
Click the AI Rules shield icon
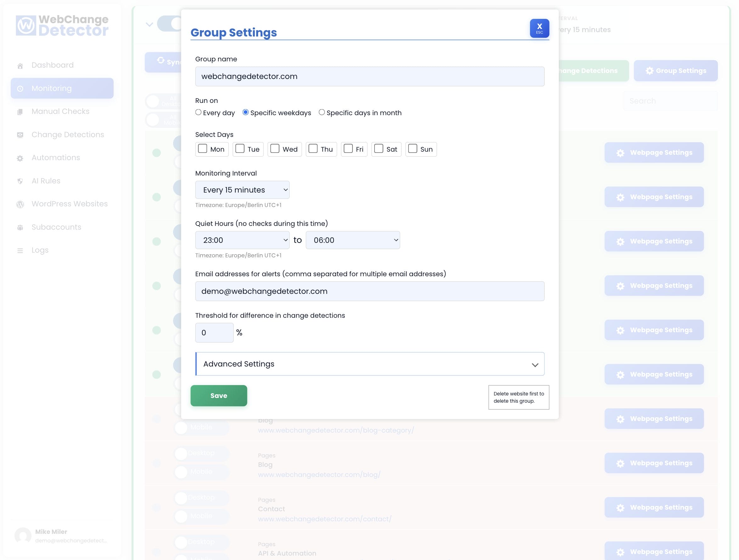(20, 181)
